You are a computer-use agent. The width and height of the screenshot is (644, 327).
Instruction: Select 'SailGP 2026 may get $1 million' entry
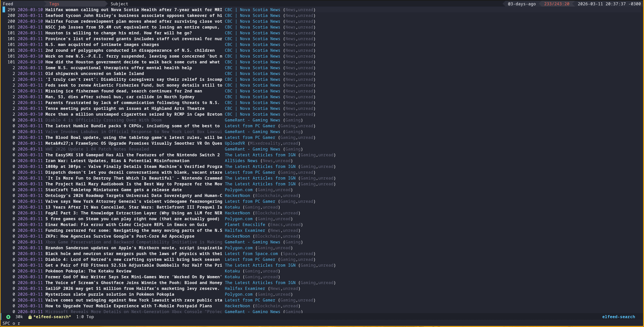point(132,288)
